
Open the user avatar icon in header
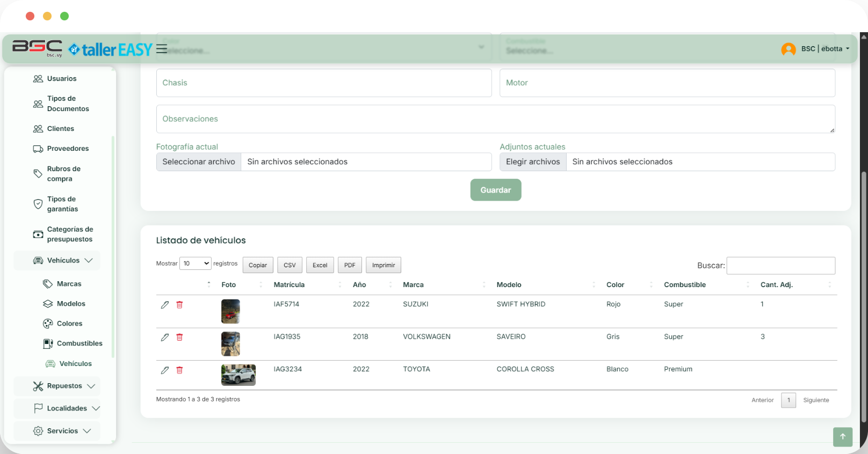point(788,49)
